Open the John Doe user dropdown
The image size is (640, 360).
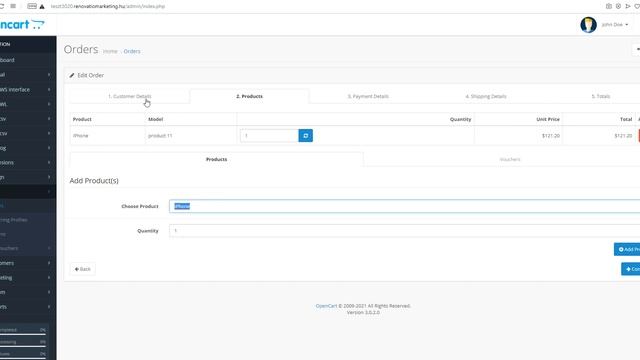tap(614, 24)
